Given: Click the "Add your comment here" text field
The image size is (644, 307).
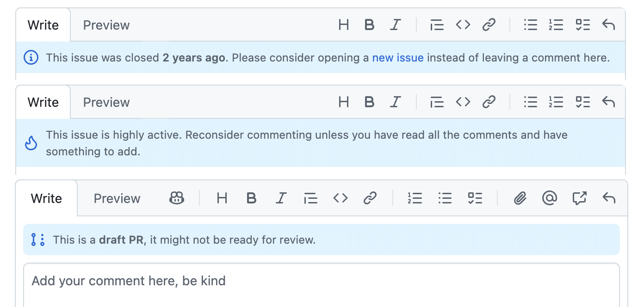Looking at the screenshot, I should [x=321, y=281].
